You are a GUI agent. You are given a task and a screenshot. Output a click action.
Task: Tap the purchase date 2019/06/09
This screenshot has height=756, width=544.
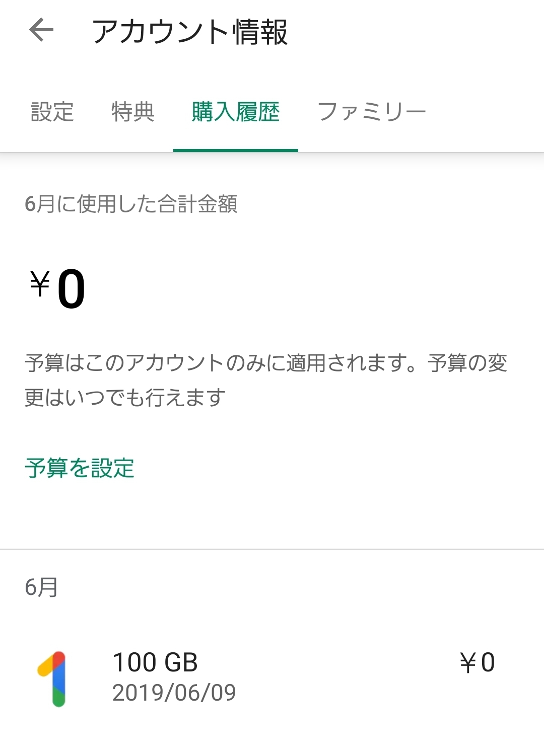(174, 693)
